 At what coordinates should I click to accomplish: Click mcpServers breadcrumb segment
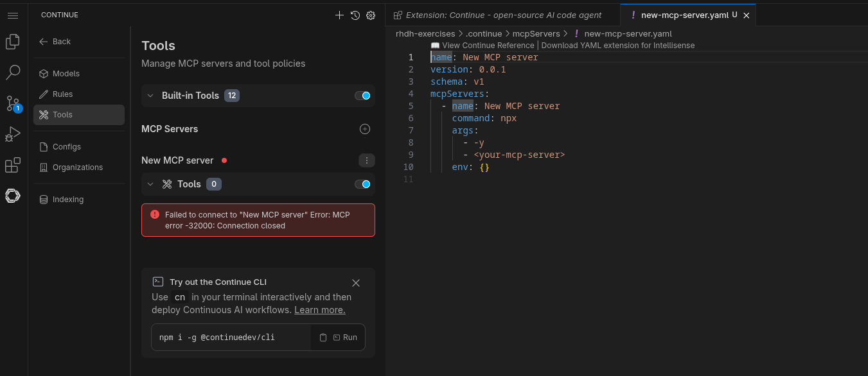coord(536,33)
